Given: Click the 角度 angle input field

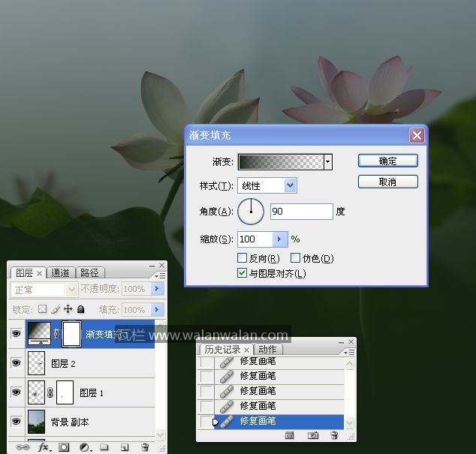Looking at the screenshot, I should (301, 212).
